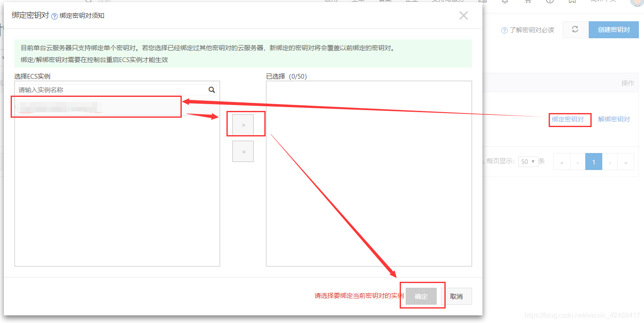644x323 pixels.
Task: Move instance back with < button
Action: [243, 151]
